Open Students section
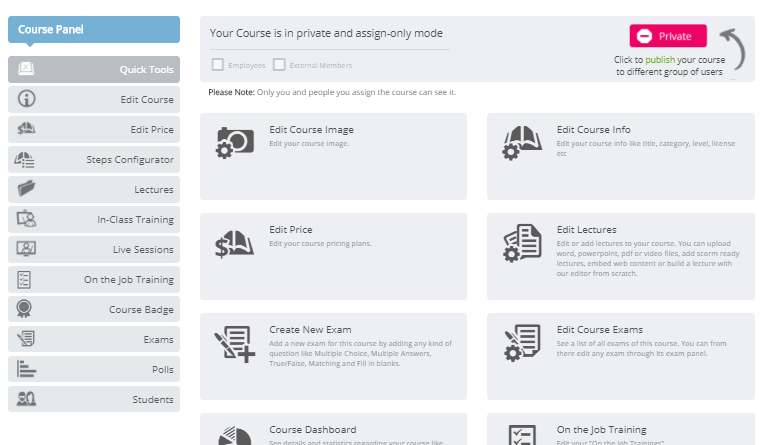761x445 pixels. click(94, 399)
